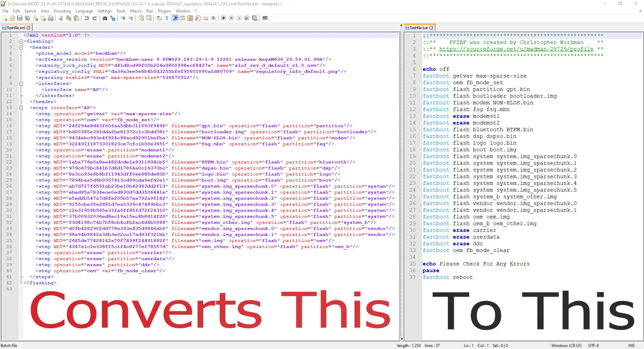Open the Settings menu

(105, 11)
